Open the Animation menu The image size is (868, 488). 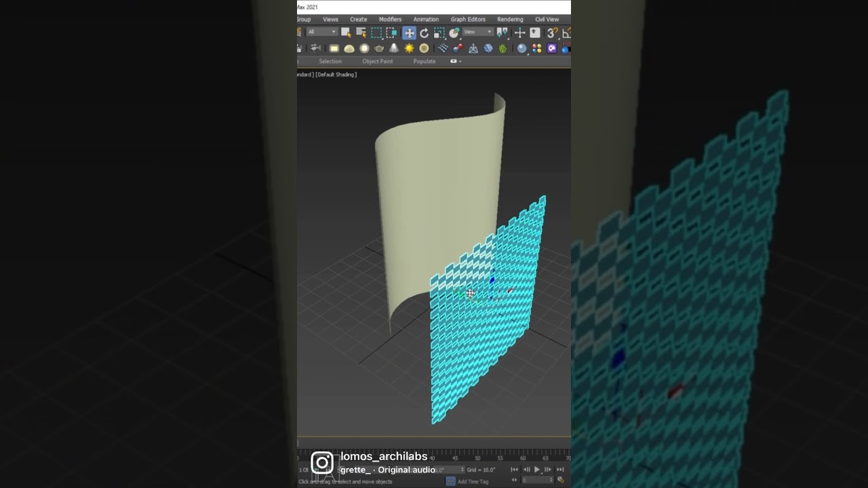426,20
